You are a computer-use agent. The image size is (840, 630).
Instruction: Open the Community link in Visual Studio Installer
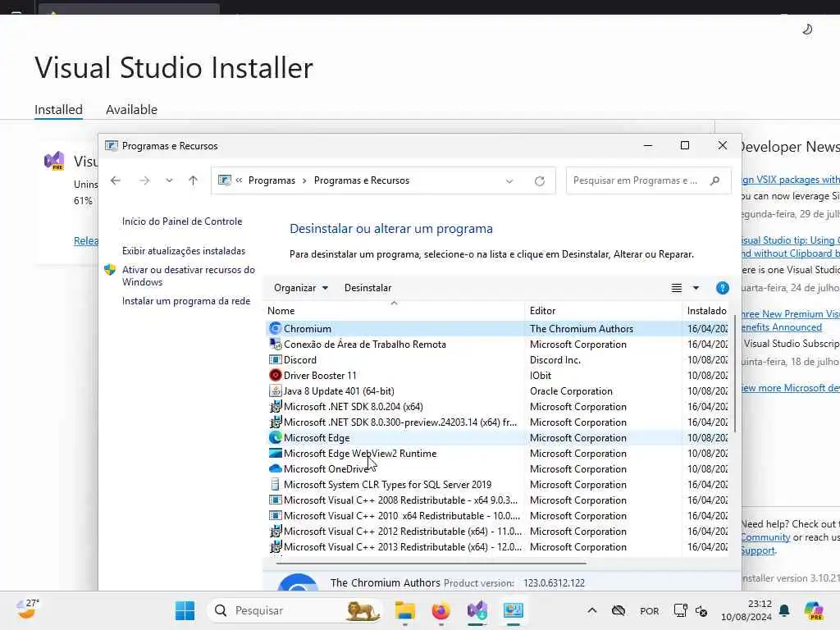765,537
